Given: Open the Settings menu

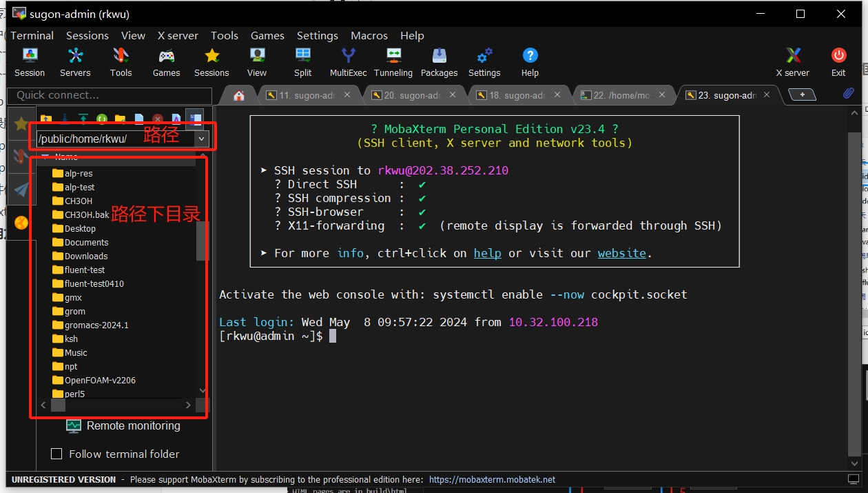Looking at the screenshot, I should (318, 35).
